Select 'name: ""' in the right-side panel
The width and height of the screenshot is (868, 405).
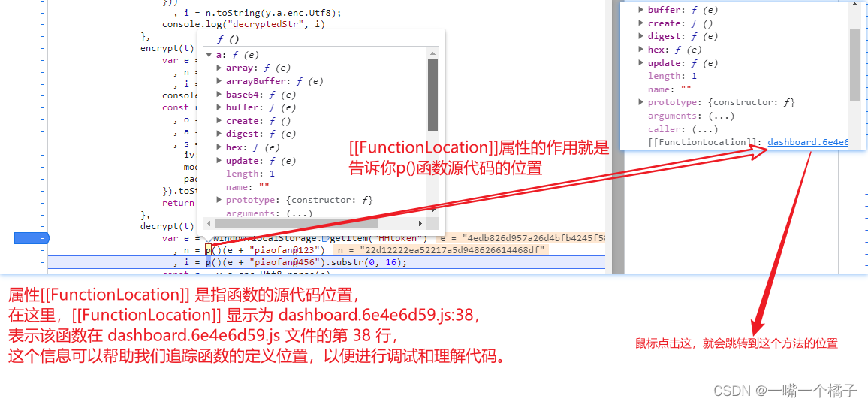669,89
